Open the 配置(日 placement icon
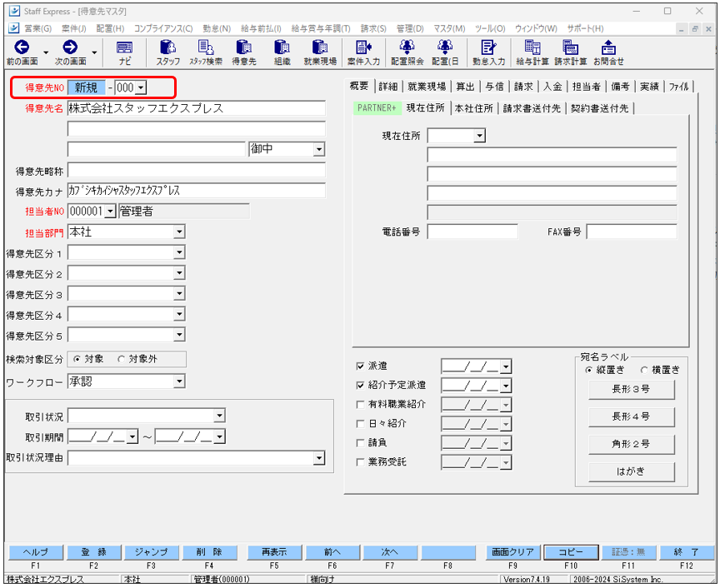This screenshot has height=588, width=720. click(x=445, y=52)
